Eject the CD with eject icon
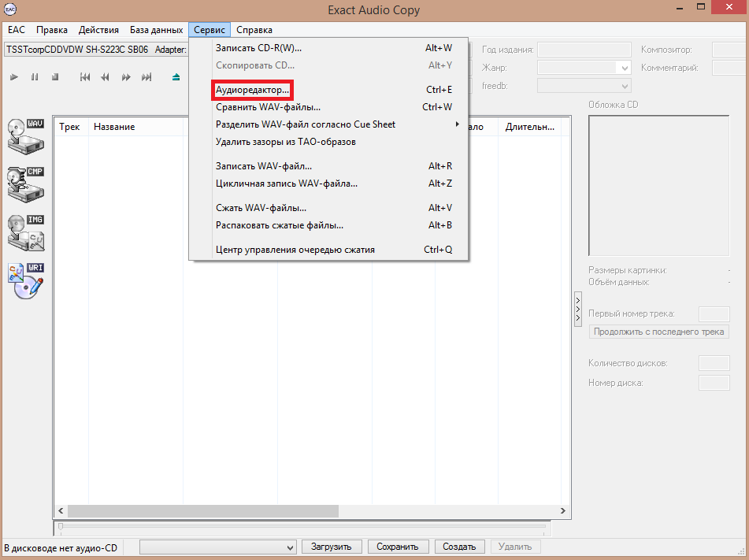This screenshot has width=749, height=560. point(176,77)
